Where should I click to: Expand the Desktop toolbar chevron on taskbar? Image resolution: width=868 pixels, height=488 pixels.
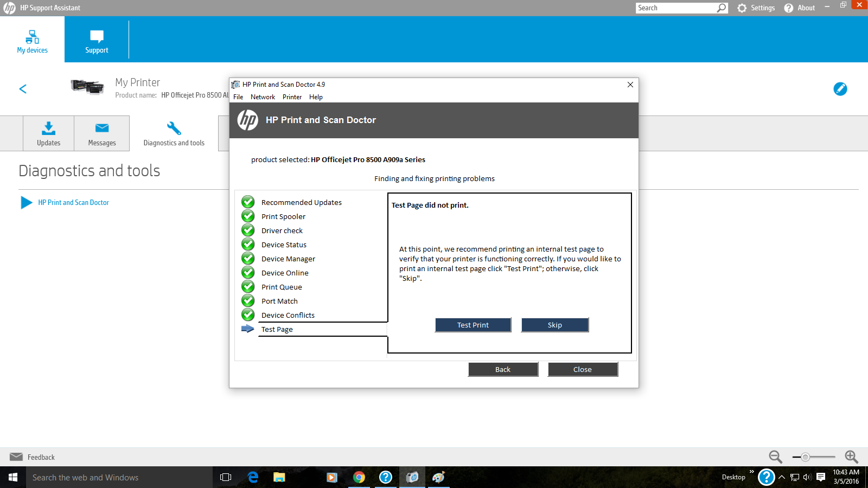point(752,472)
